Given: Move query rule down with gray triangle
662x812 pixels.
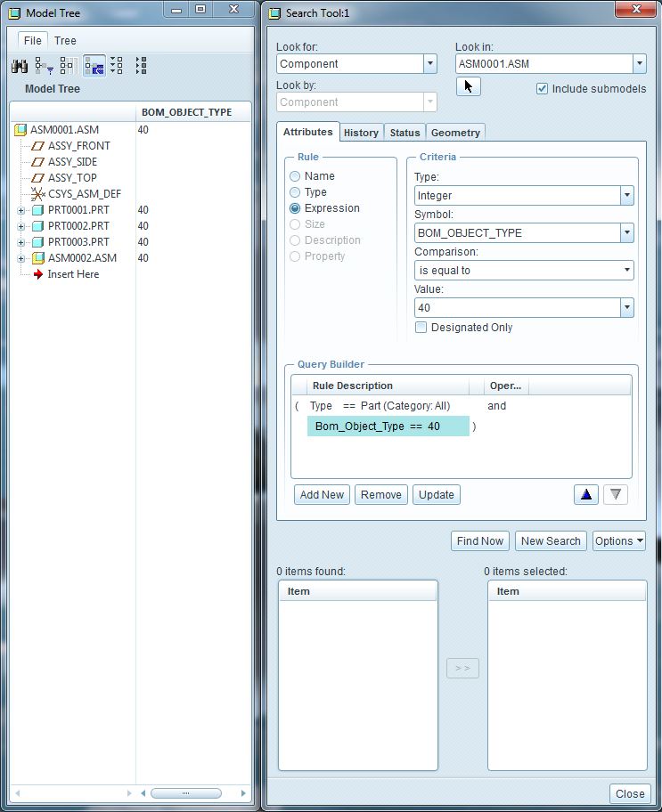Looking at the screenshot, I should tap(616, 494).
